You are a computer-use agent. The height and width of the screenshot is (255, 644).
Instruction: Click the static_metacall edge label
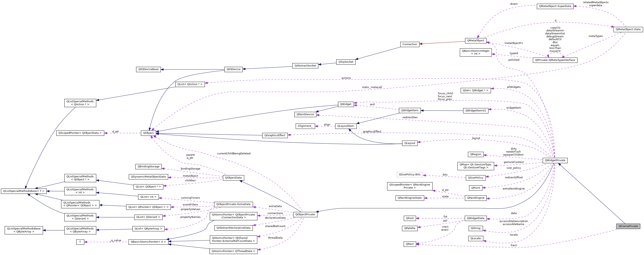pyautogui.click(x=372, y=87)
